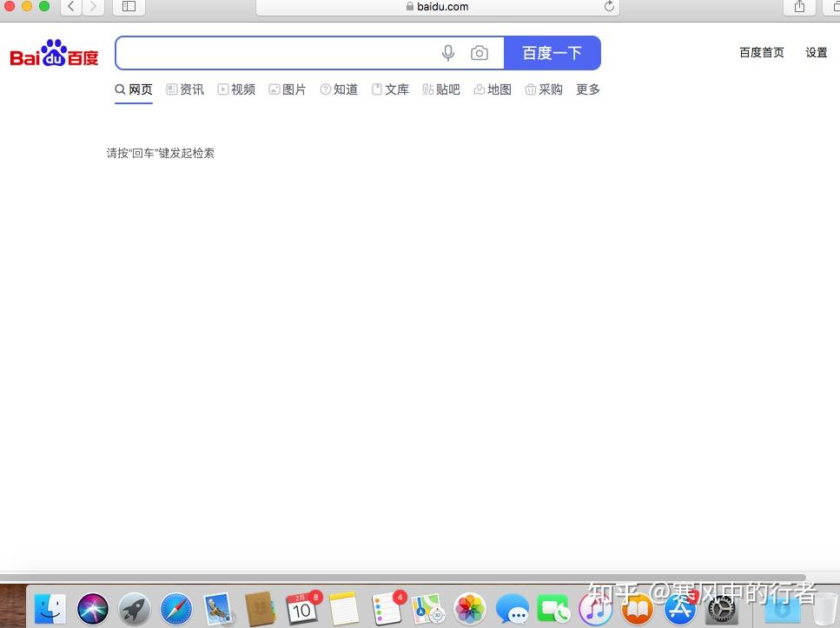Open Reminders icon with badge 4
The image size is (840, 628).
(x=387, y=609)
